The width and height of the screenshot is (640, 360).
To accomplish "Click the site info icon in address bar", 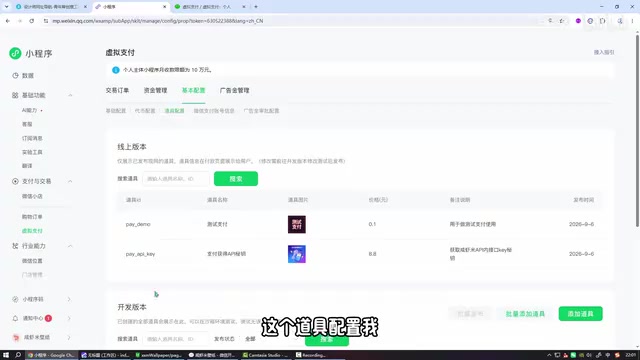I will pos(46,21).
